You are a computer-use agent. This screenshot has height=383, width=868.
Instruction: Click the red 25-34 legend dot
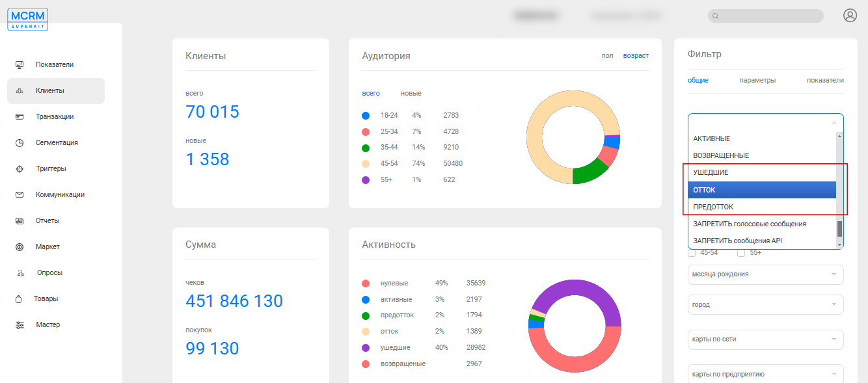coord(366,132)
